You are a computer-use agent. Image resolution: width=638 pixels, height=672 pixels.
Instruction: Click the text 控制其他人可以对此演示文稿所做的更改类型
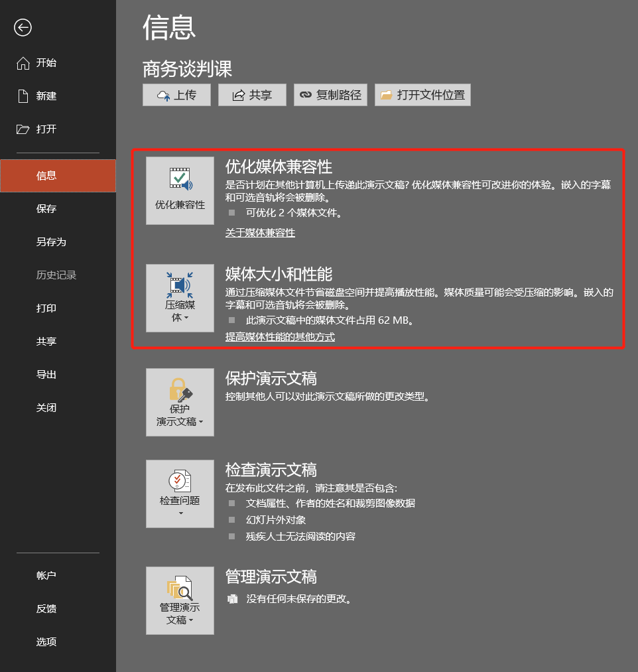tap(328, 397)
